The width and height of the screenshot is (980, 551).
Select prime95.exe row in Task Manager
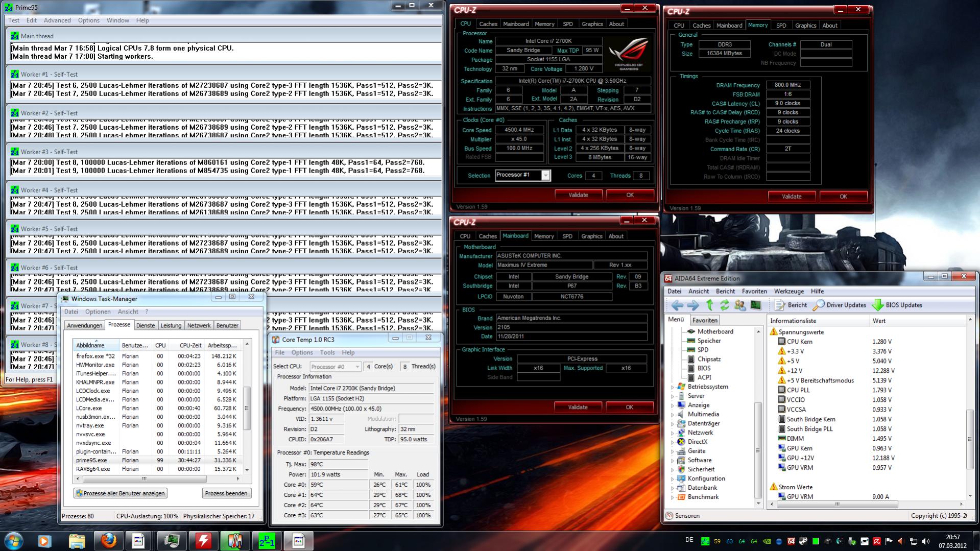(x=158, y=460)
